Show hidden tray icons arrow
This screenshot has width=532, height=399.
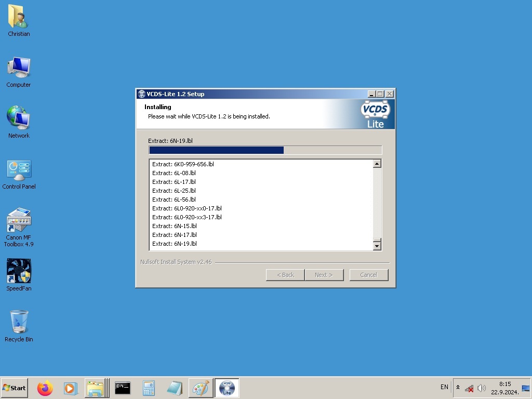(458, 388)
